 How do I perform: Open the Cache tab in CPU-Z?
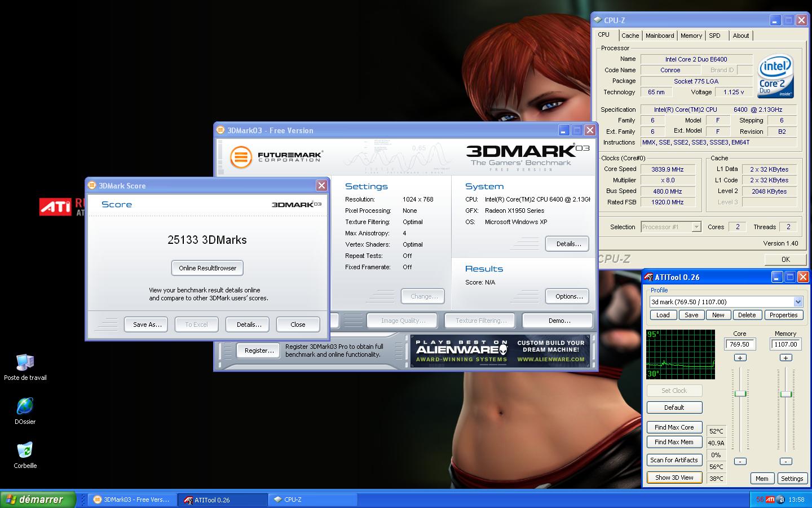pos(630,36)
